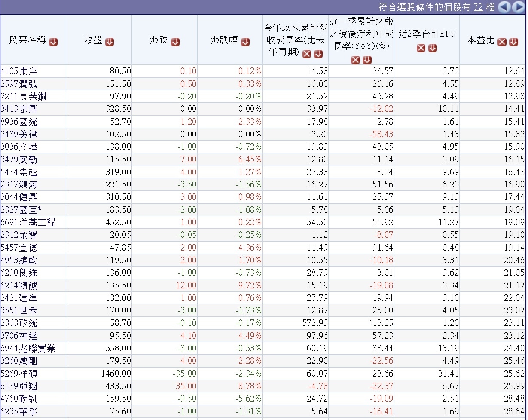
Task: Select the 3260威剛 row name
Action: [x=19, y=361]
